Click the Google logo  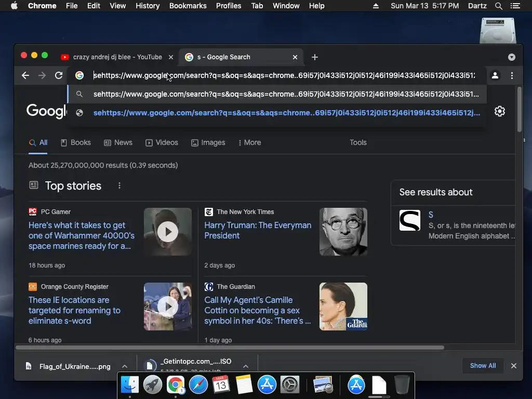[x=46, y=111]
